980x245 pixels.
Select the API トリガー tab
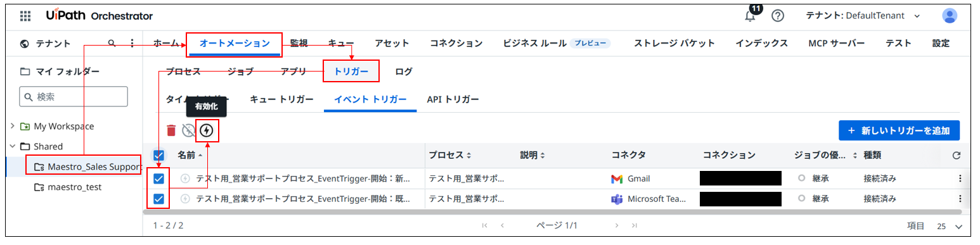(x=453, y=99)
